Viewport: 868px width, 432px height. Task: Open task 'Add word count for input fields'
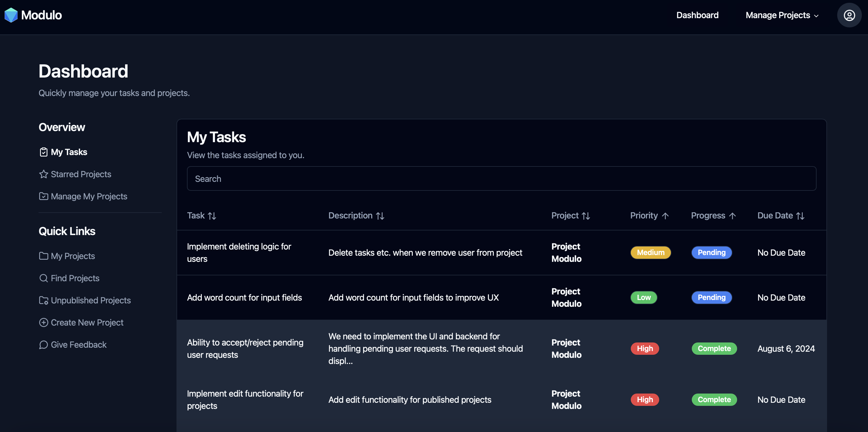click(x=244, y=298)
